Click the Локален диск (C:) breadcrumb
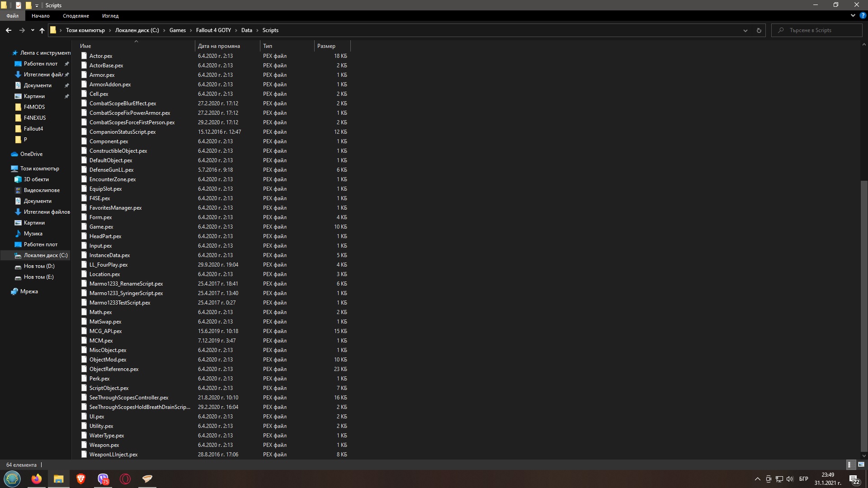The image size is (868, 488). coord(137,30)
